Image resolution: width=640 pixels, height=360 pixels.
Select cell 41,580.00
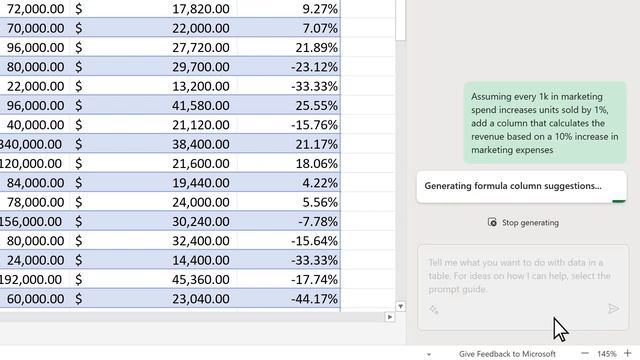click(153, 105)
